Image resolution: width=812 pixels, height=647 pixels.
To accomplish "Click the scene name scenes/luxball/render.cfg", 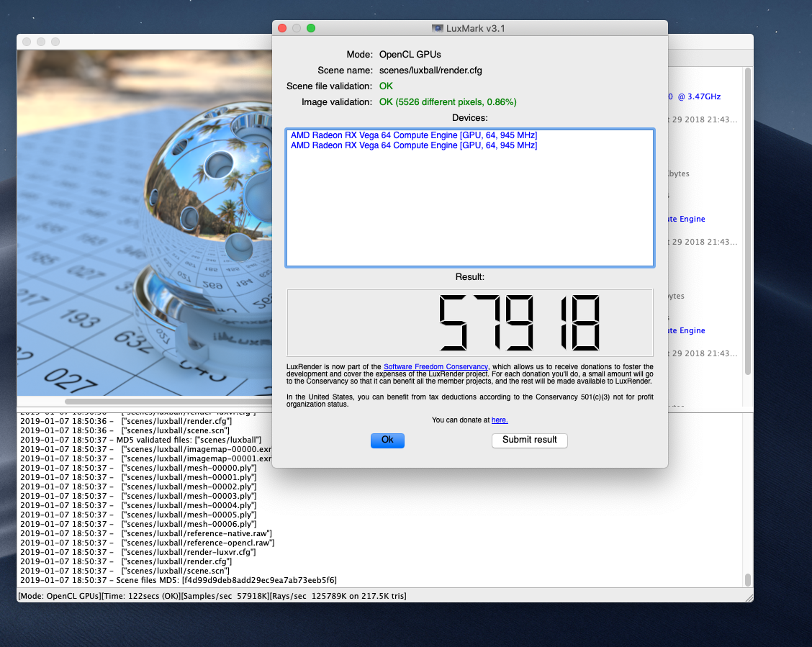I will 430,71.
